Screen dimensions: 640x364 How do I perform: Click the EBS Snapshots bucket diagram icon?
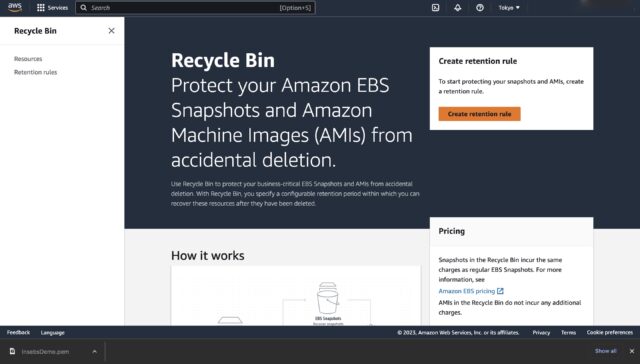pos(328,298)
